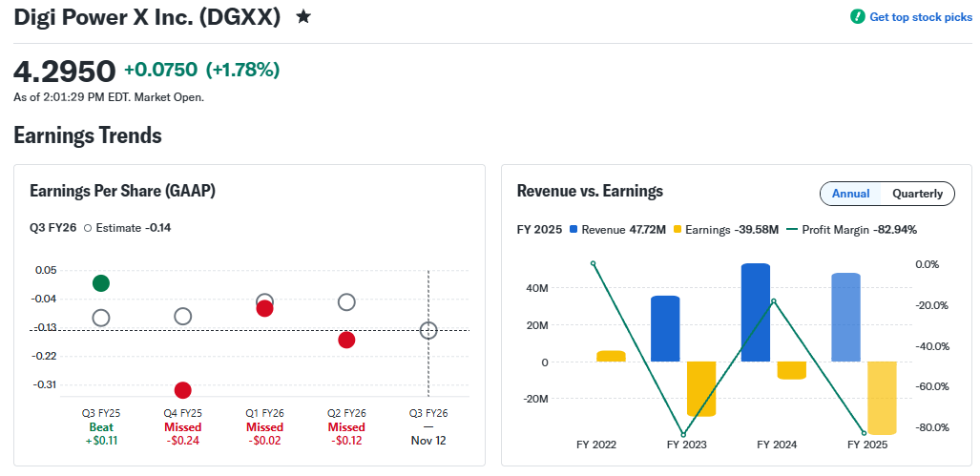Select the FY 2024 blue revenue bar
The width and height of the screenshot is (980, 476).
point(755,312)
